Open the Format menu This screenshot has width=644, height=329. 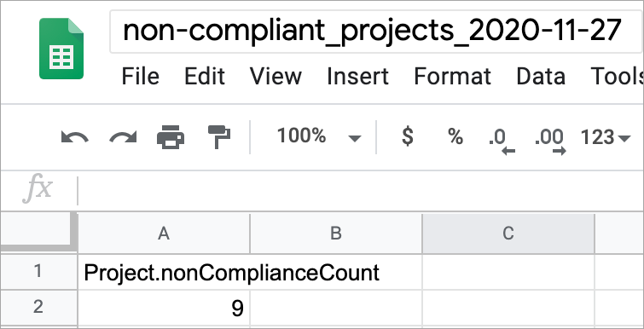coord(453,77)
